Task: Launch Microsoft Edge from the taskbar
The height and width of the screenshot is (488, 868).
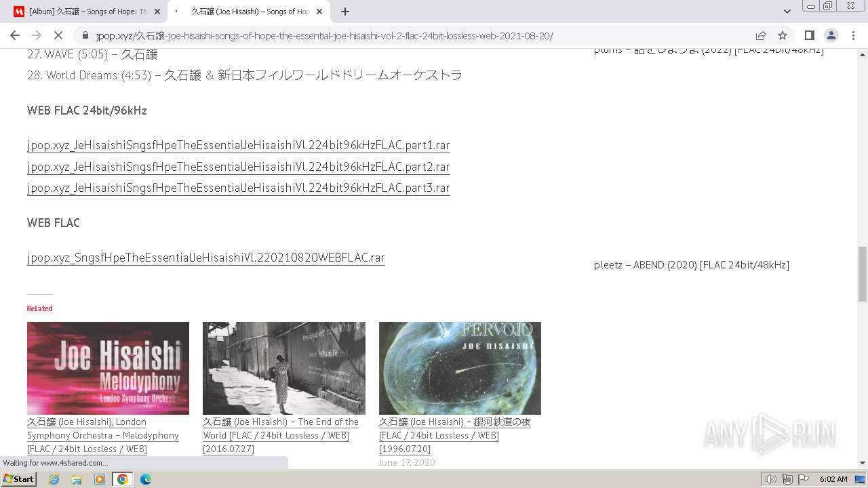Action: pos(145,479)
